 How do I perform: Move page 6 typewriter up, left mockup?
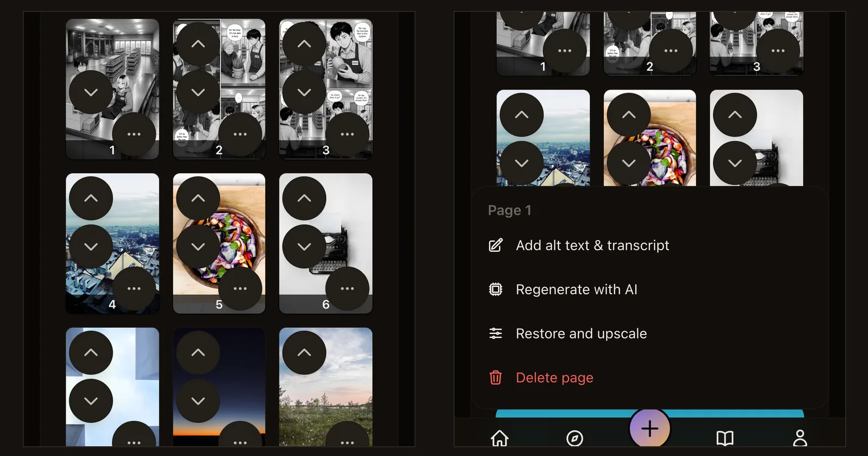tap(304, 198)
